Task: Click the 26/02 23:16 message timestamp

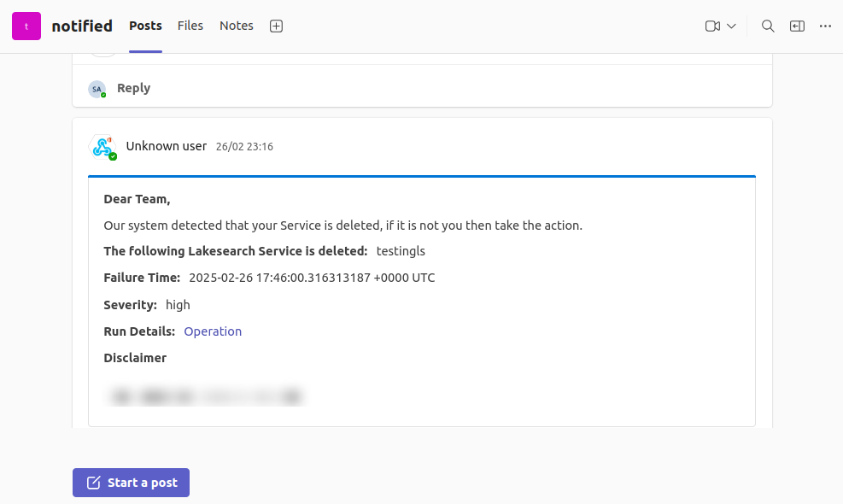Action: [244, 147]
